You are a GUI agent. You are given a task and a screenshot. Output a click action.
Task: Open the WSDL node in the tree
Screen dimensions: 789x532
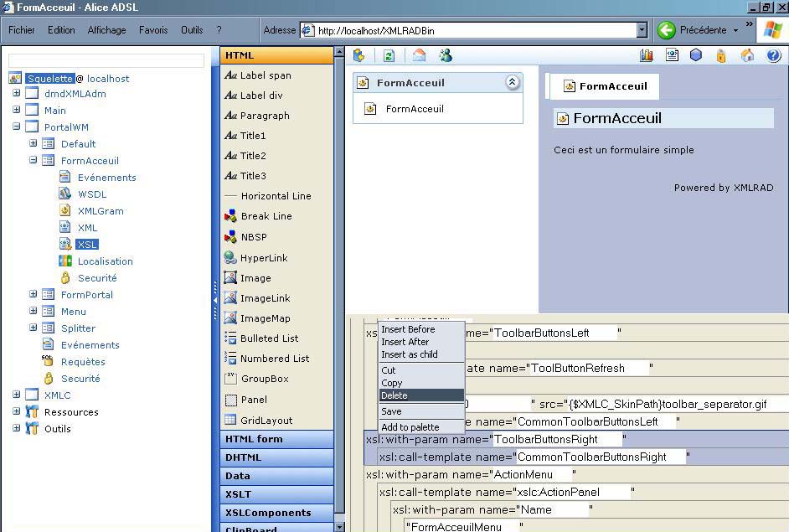click(91, 194)
